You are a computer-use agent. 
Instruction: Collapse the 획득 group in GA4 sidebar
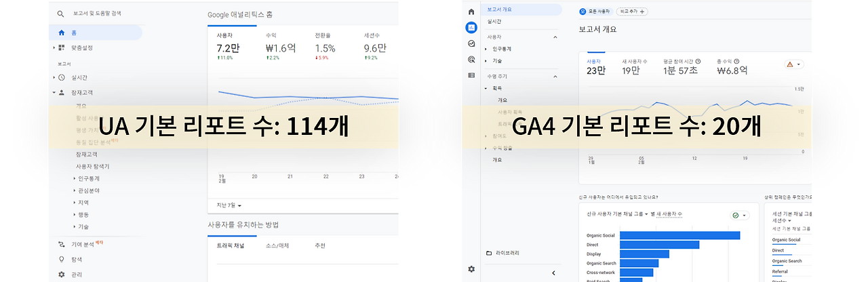pyautogui.click(x=486, y=88)
